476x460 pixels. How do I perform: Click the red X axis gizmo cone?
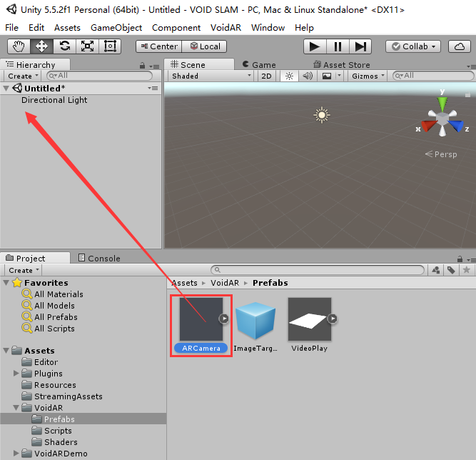coord(429,126)
